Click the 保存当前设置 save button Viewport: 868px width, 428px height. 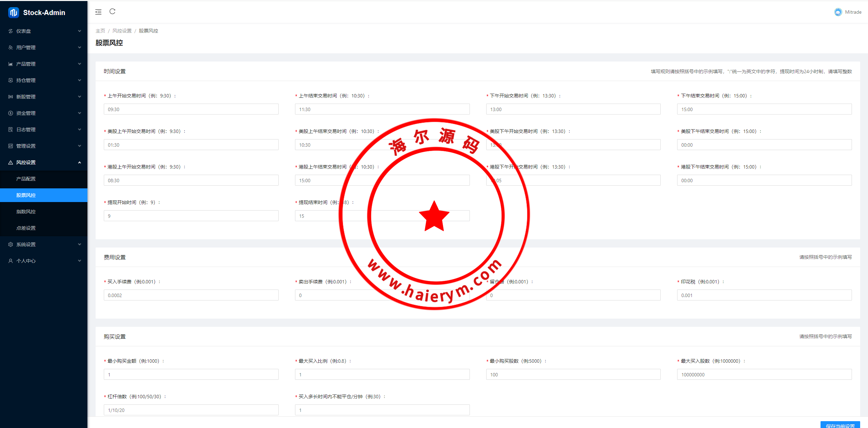pyautogui.click(x=840, y=425)
